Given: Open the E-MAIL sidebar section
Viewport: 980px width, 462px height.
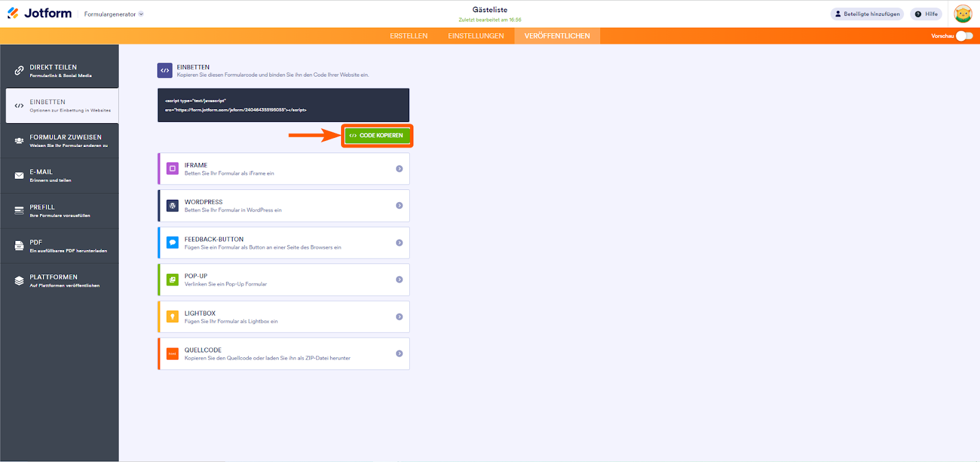Looking at the screenshot, I should coord(59,176).
